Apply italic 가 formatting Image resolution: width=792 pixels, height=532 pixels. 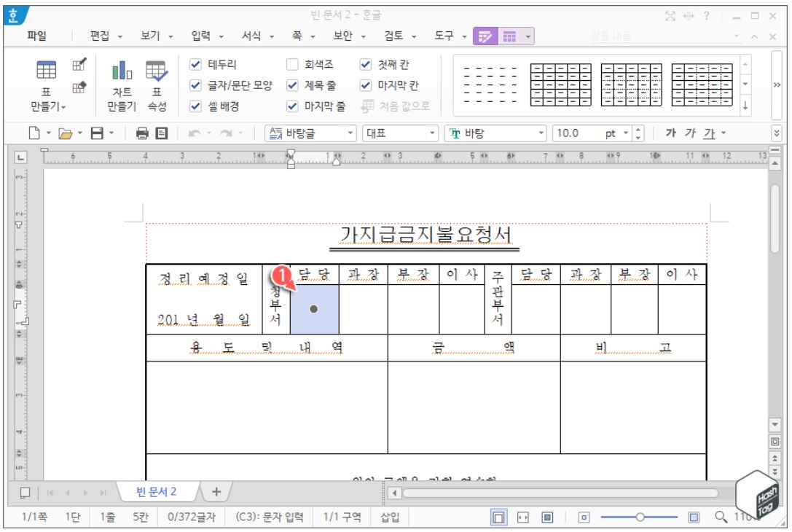click(690, 133)
